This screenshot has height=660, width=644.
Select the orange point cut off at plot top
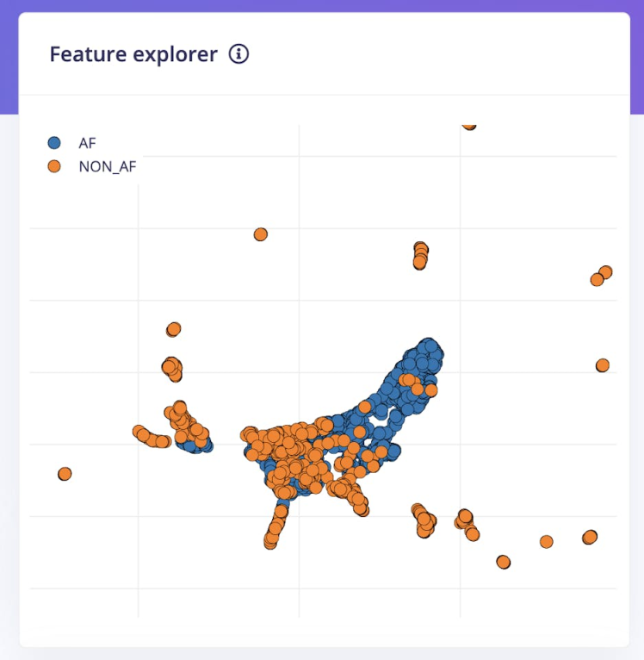[468, 124]
